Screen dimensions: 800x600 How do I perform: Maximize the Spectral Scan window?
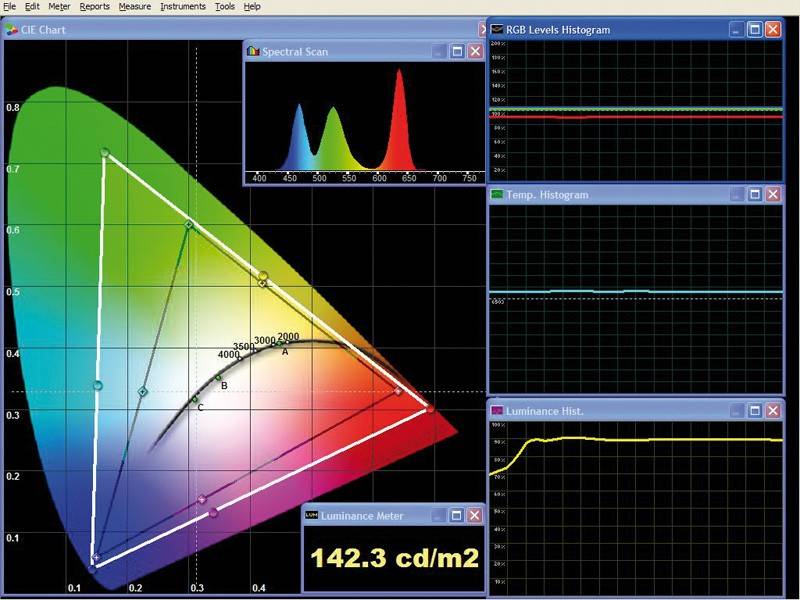(x=457, y=51)
